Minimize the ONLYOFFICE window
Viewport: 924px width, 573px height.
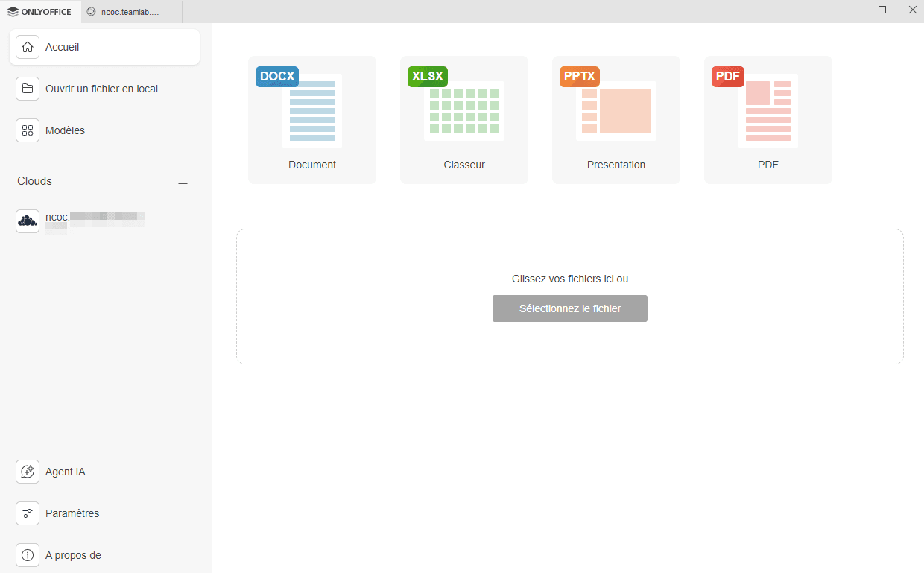coord(852,10)
